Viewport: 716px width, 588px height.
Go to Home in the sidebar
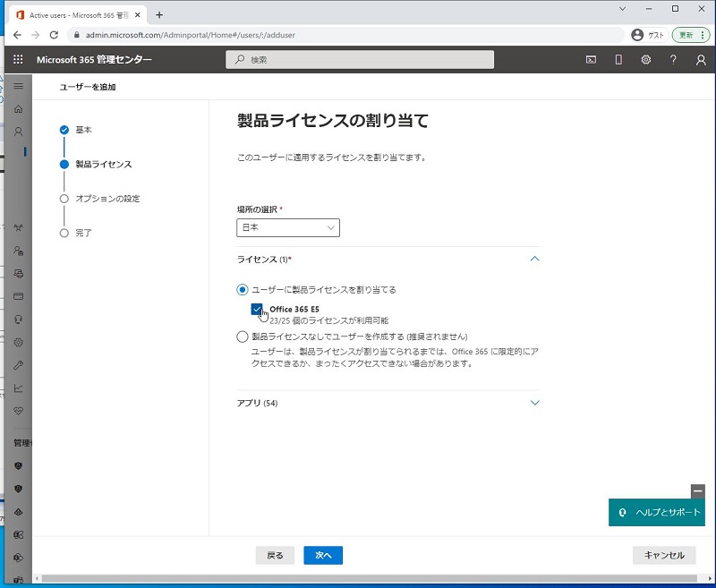tap(18, 108)
